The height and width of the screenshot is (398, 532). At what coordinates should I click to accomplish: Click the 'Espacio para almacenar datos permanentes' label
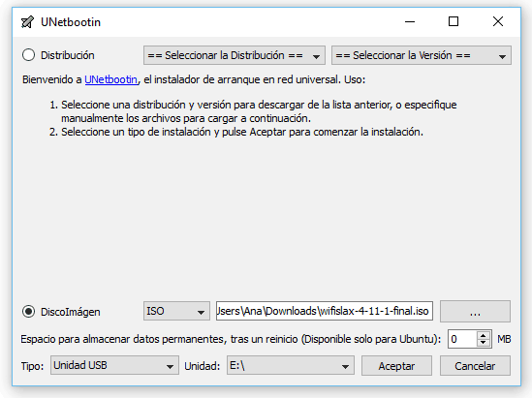231,339
